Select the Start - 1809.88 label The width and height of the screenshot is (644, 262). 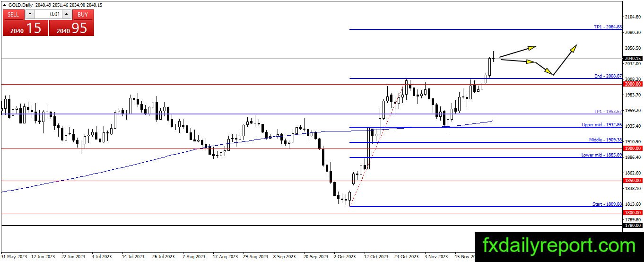click(607, 204)
